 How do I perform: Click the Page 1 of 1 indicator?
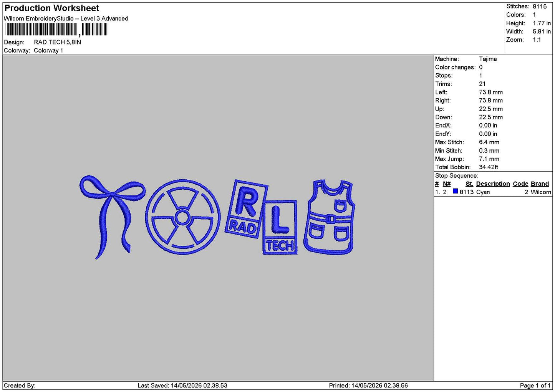pyautogui.click(x=535, y=385)
